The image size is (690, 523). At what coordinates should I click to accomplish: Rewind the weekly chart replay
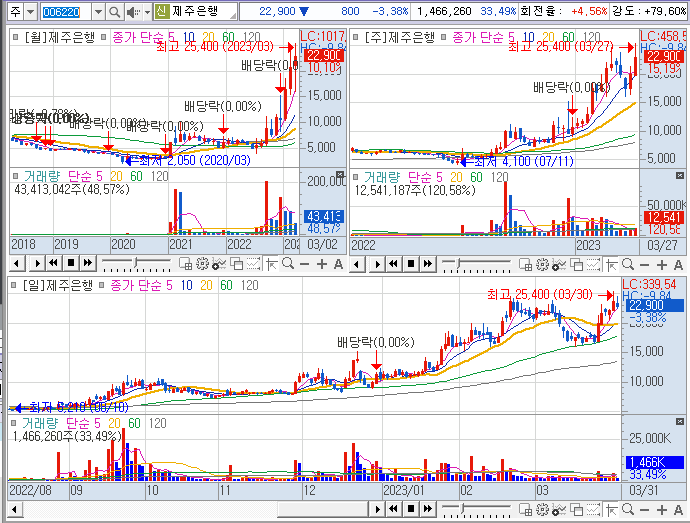(394, 264)
